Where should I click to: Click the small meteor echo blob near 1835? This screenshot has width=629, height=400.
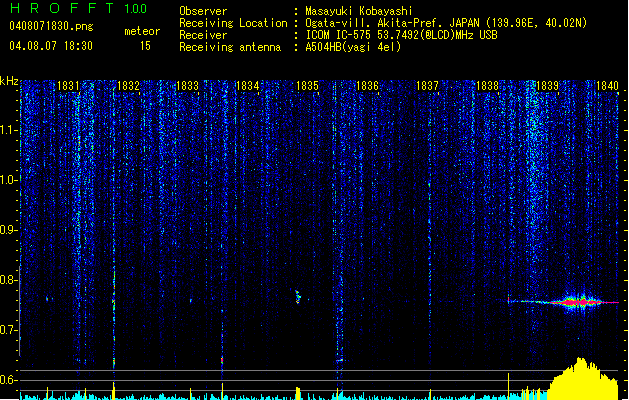298,297
